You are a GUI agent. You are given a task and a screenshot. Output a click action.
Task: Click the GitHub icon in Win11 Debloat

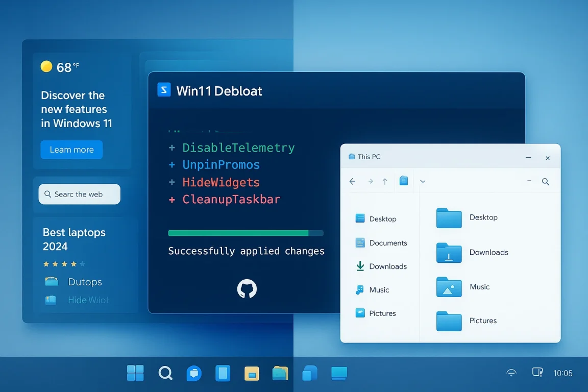tap(247, 289)
